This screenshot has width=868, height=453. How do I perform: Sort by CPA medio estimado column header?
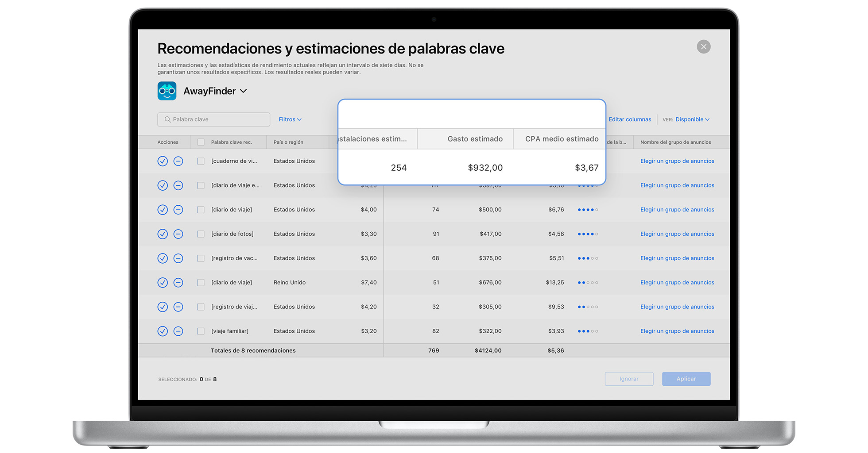(562, 139)
